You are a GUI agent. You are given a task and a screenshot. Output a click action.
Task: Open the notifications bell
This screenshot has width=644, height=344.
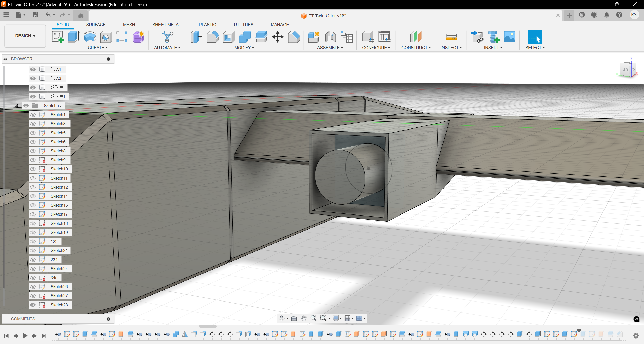tap(607, 15)
